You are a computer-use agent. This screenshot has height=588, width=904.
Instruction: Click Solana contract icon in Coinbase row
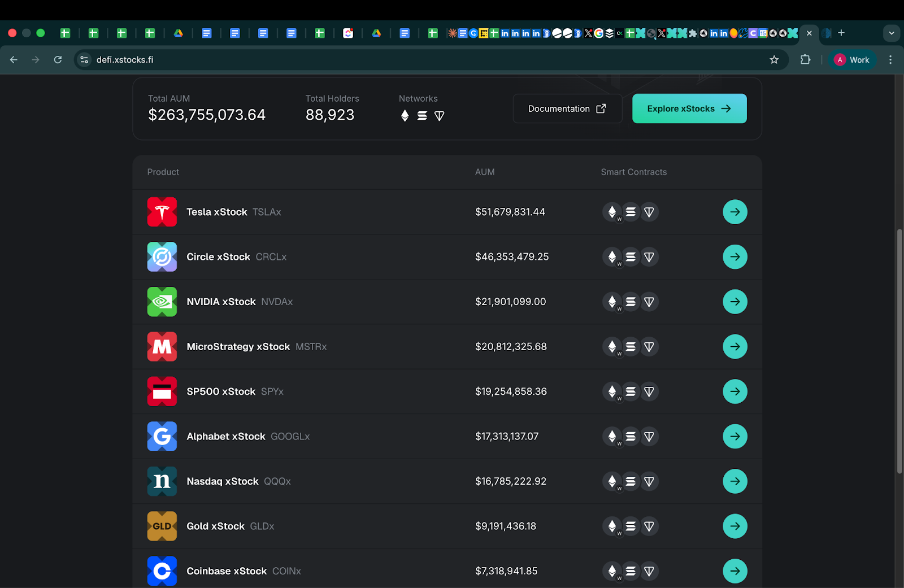[x=631, y=571]
